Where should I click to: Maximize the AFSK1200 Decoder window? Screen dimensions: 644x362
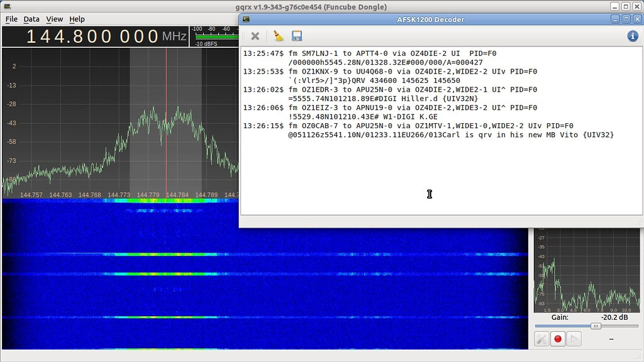click(626, 19)
